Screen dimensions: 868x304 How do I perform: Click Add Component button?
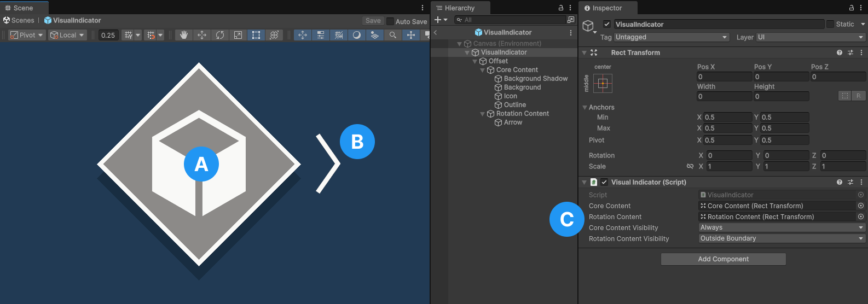pos(723,259)
